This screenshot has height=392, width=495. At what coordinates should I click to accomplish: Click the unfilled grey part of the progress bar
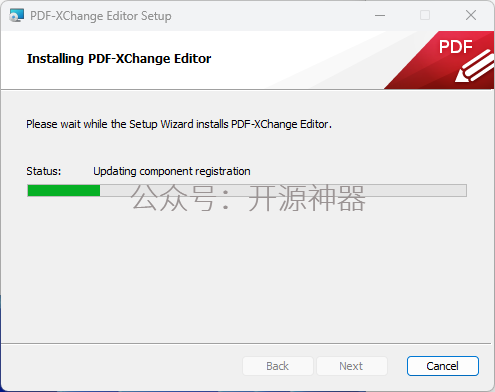283,191
